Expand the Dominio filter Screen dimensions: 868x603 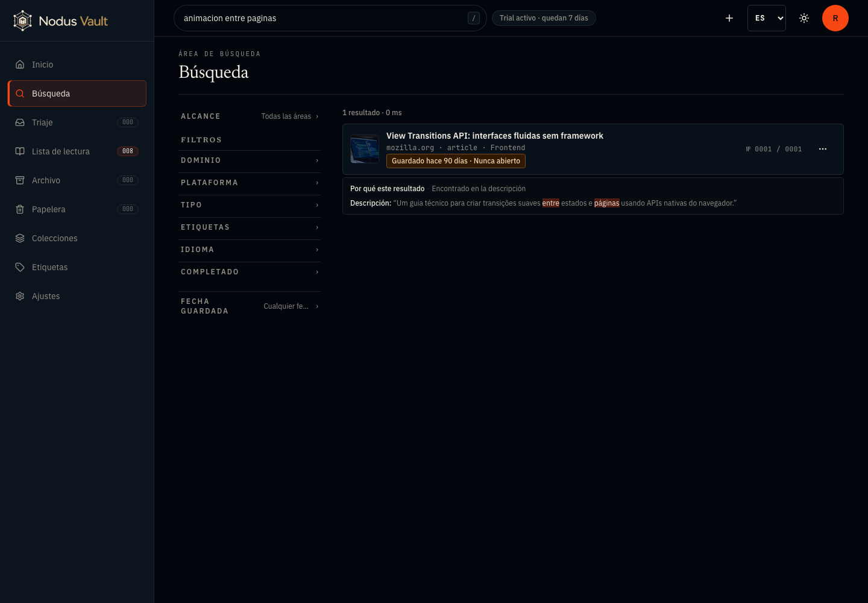pyautogui.click(x=250, y=160)
